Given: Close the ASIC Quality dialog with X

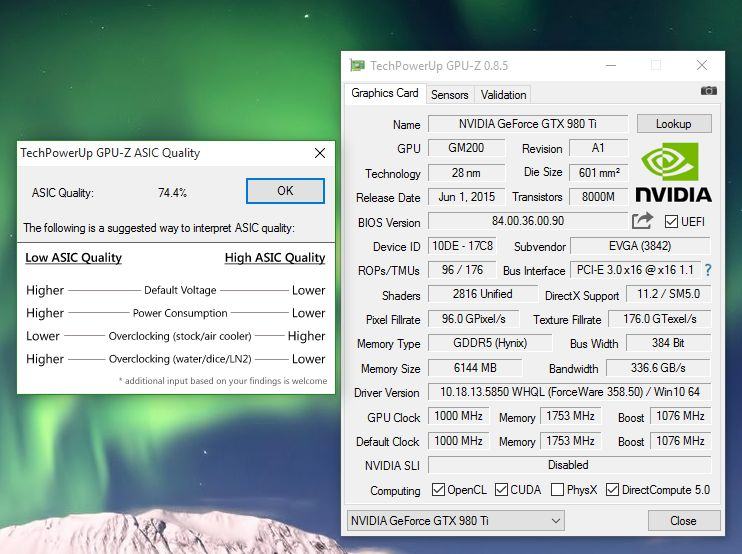Looking at the screenshot, I should pos(320,153).
